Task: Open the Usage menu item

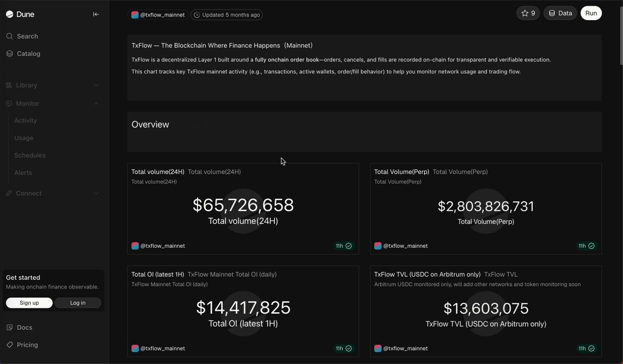Action: click(24, 138)
